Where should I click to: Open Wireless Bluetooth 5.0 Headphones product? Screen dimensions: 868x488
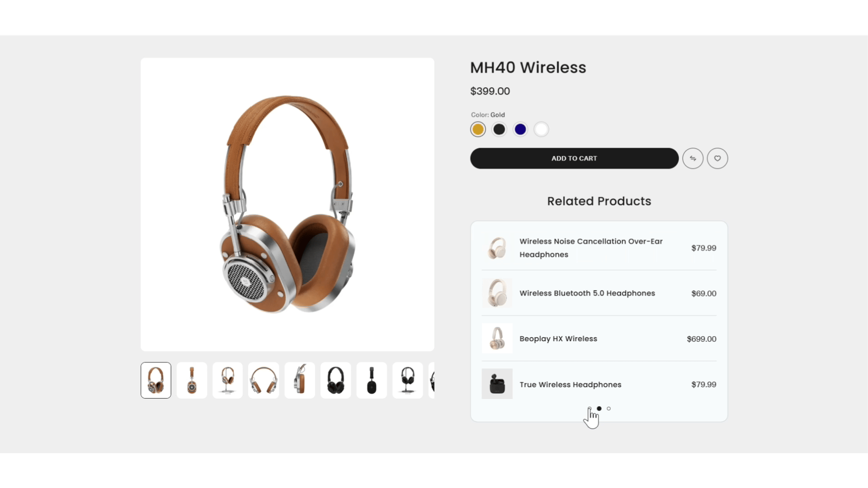(x=587, y=293)
